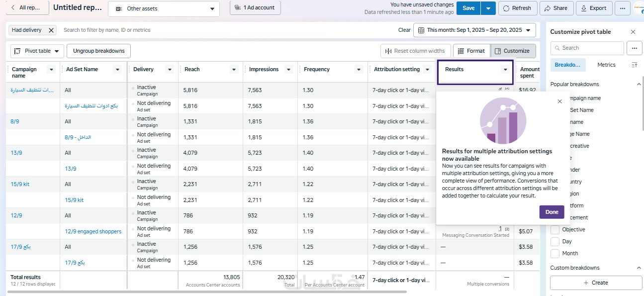
Task: Click the Done button in popup
Action: pos(552,212)
